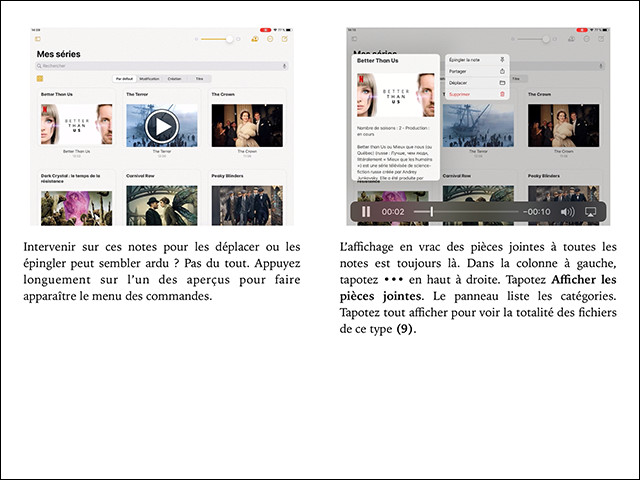The height and width of the screenshot is (480, 640).
Task: Toggle the sidebar icon in left screenshot
Action: click(x=36, y=39)
